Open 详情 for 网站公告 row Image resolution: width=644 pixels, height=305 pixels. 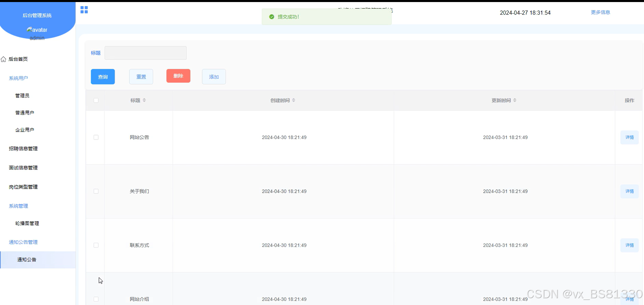tap(629, 137)
